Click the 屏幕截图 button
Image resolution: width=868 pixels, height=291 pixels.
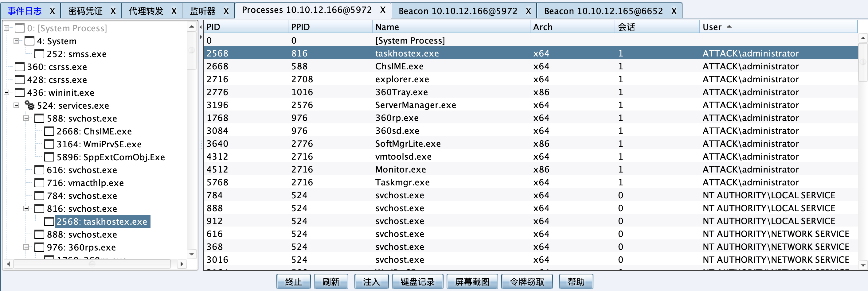(x=472, y=281)
